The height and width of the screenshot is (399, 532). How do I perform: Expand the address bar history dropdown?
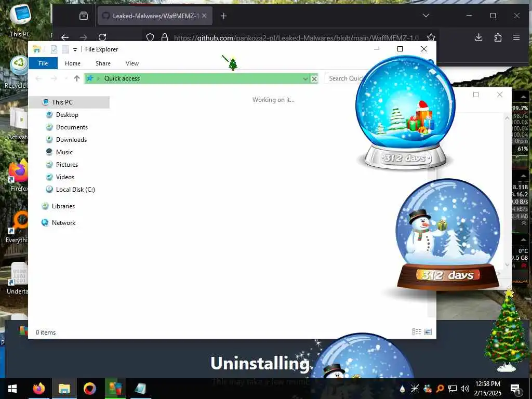click(x=305, y=79)
